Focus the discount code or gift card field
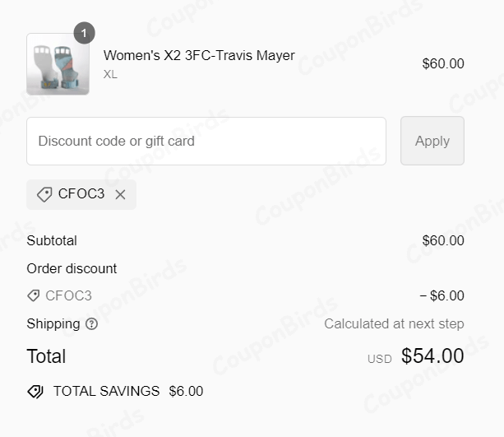Viewport: 504px width, 437px height. point(206,141)
